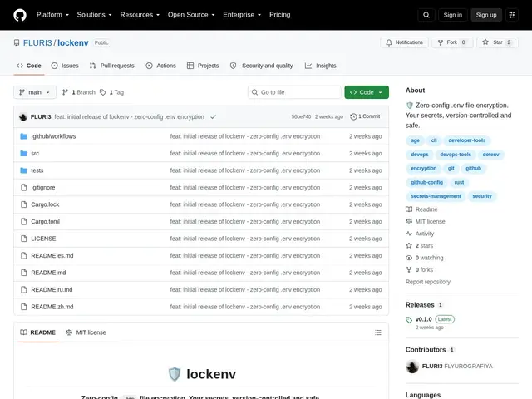
Task: Click the commit status checkmark icon
Action: click(213, 116)
